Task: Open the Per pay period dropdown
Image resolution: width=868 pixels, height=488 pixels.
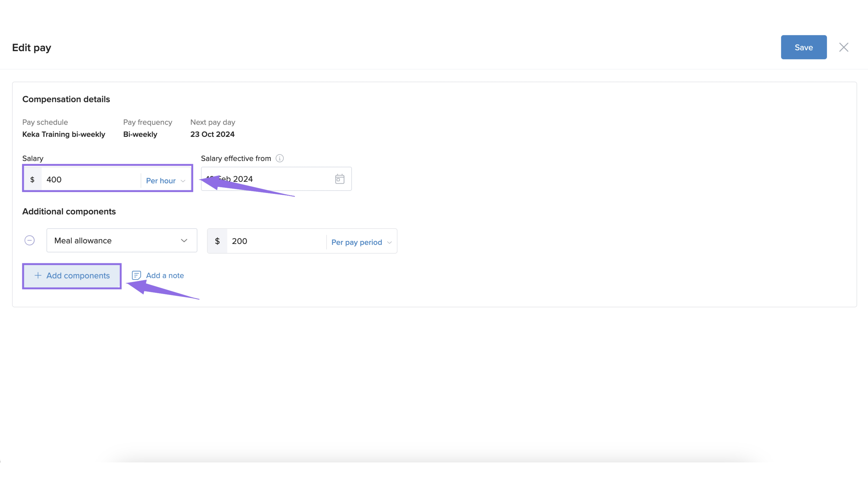Action: (x=356, y=242)
